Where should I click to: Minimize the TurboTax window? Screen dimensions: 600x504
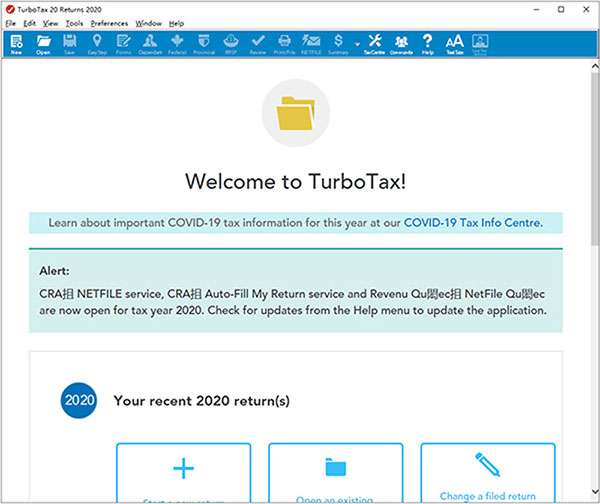[x=536, y=9]
